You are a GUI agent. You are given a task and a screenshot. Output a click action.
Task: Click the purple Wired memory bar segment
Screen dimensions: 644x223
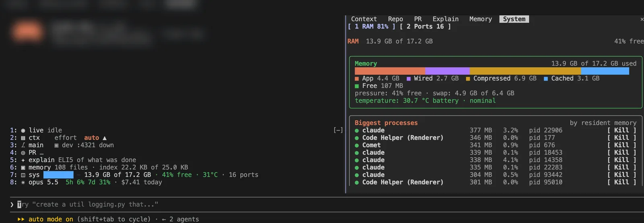pos(447,71)
